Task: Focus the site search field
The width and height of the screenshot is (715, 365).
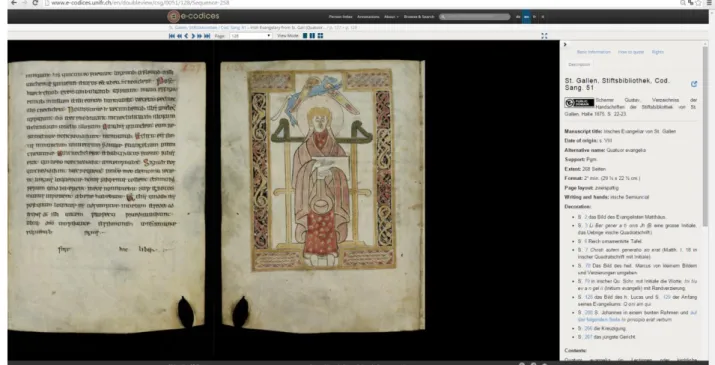Action: click(x=475, y=16)
